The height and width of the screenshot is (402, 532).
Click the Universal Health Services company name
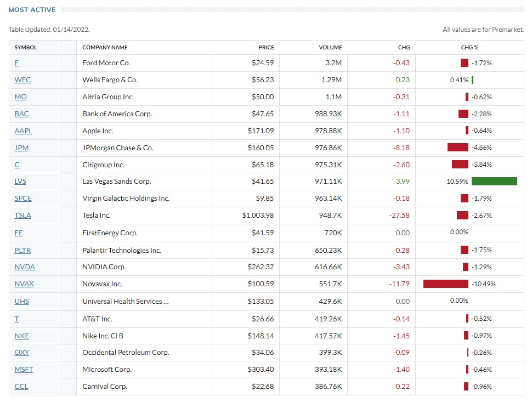pyautogui.click(x=125, y=301)
